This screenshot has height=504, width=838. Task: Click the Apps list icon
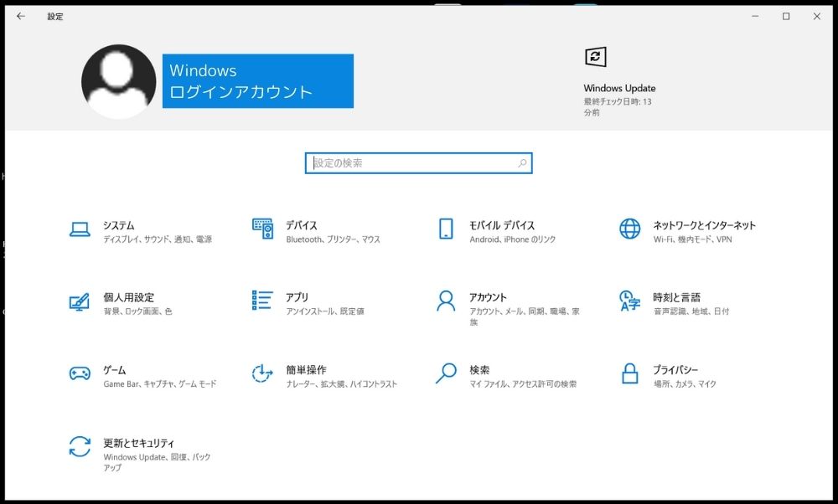click(262, 301)
